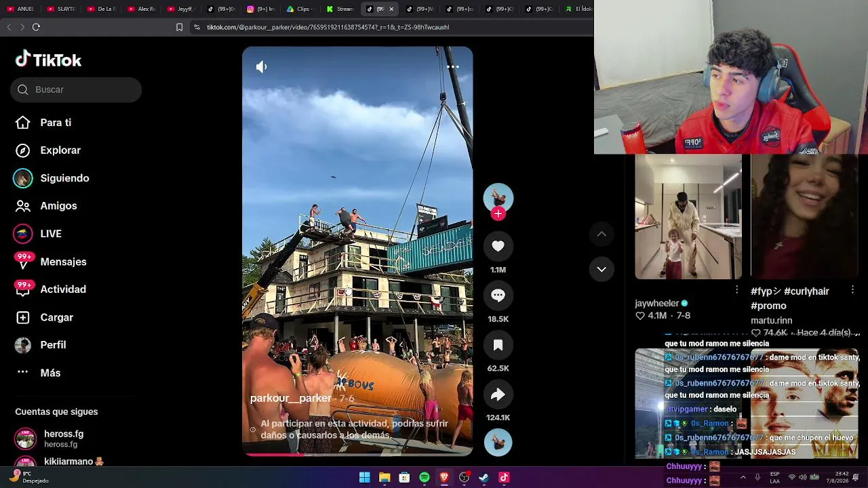Go back in browser history
This screenshot has width=868, height=488.
(9, 27)
